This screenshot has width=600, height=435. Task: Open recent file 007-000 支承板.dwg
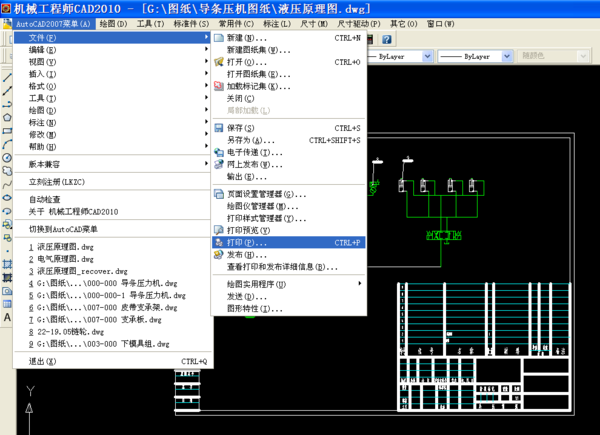tap(112, 319)
